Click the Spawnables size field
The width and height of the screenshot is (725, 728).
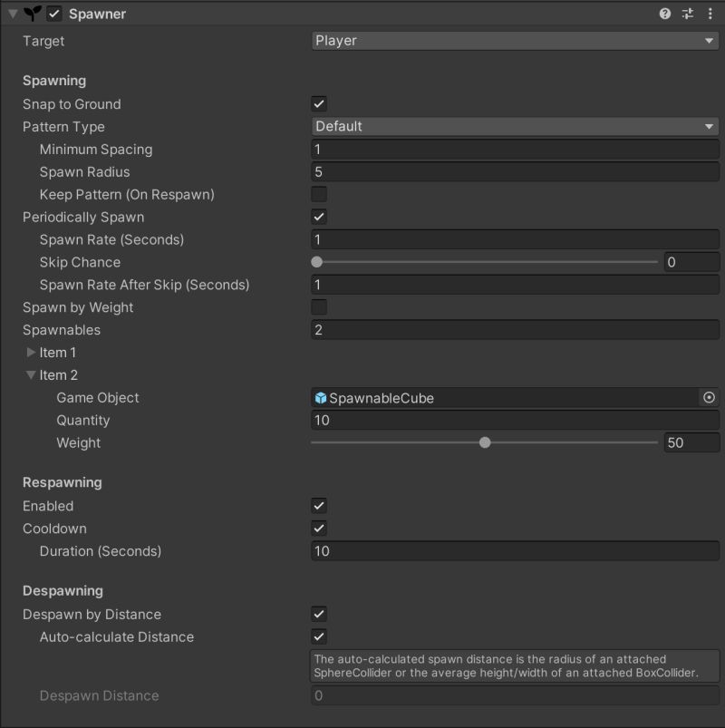click(x=514, y=330)
